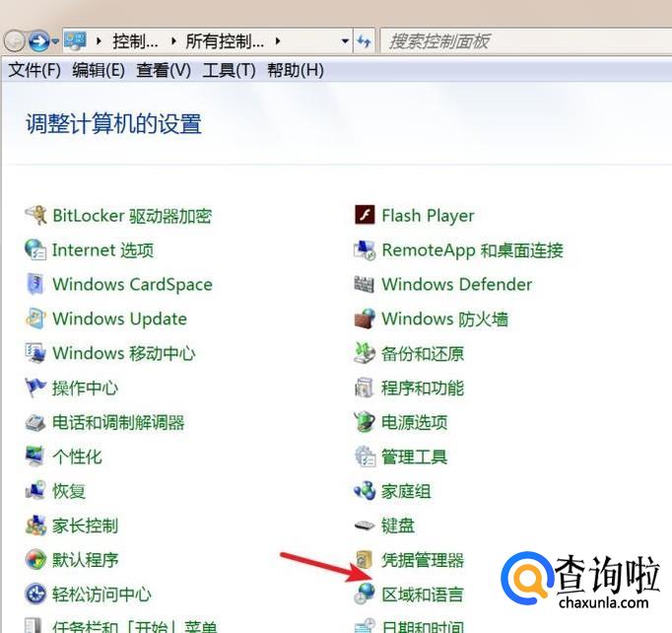Image resolution: width=672 pixels, height=633 pixels.
Task: Click the BitLocker drive encryption icon
Action: [35, 216]
